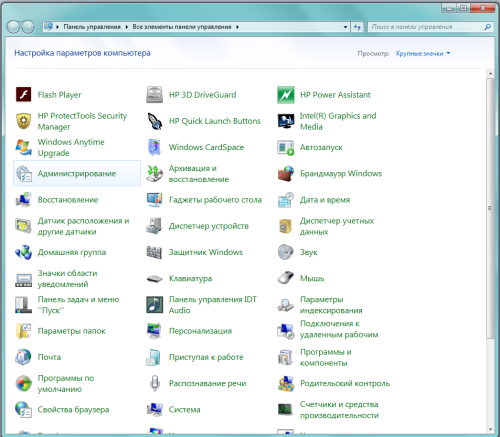Click the Back navigation button

pyautogui.click(x=13, y=27)
